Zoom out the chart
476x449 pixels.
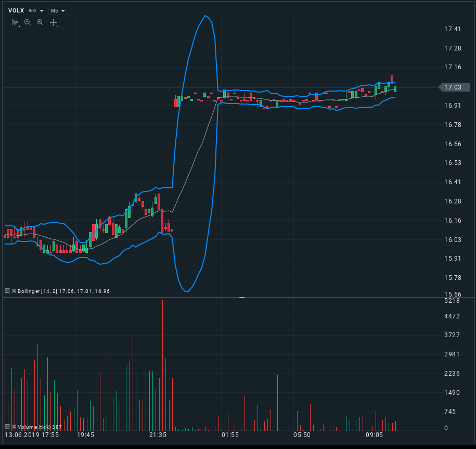(x=28, y=22)
